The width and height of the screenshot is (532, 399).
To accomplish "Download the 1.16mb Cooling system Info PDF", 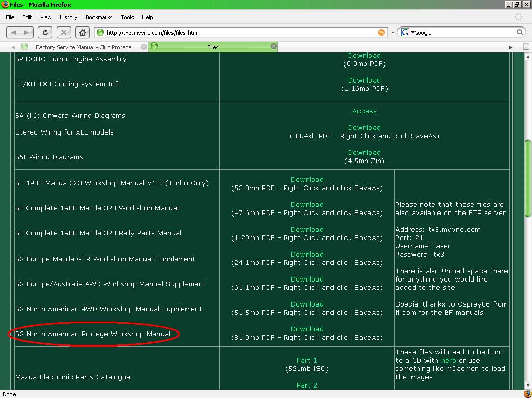I will coord(364,81).
